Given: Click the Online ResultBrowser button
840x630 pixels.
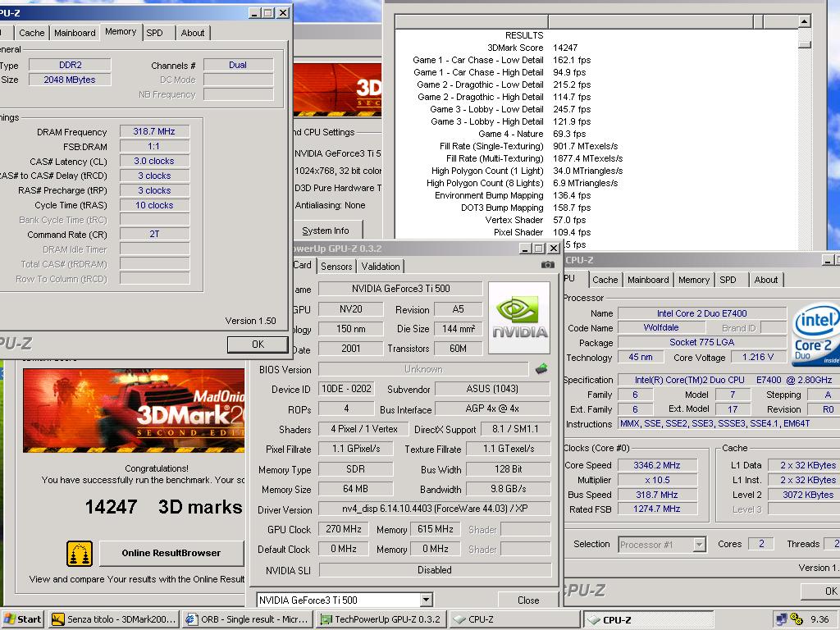Looking at the screenshot, I should (171, 553).
